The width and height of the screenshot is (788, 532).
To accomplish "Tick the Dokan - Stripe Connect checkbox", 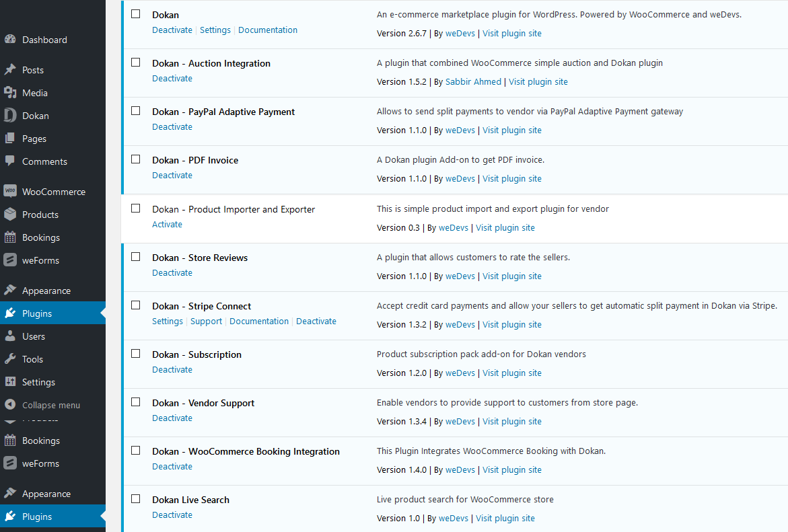I will (x=136, y=305).
